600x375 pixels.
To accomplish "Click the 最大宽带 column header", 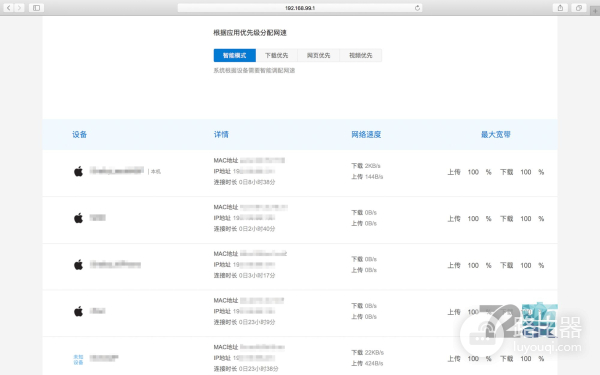I will [496, 134].
